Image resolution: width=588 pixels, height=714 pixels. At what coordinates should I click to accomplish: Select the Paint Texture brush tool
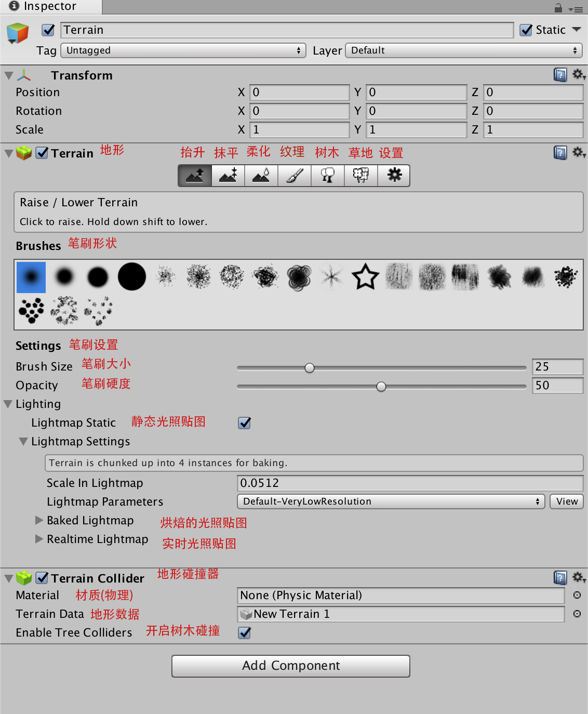(295, 176)
